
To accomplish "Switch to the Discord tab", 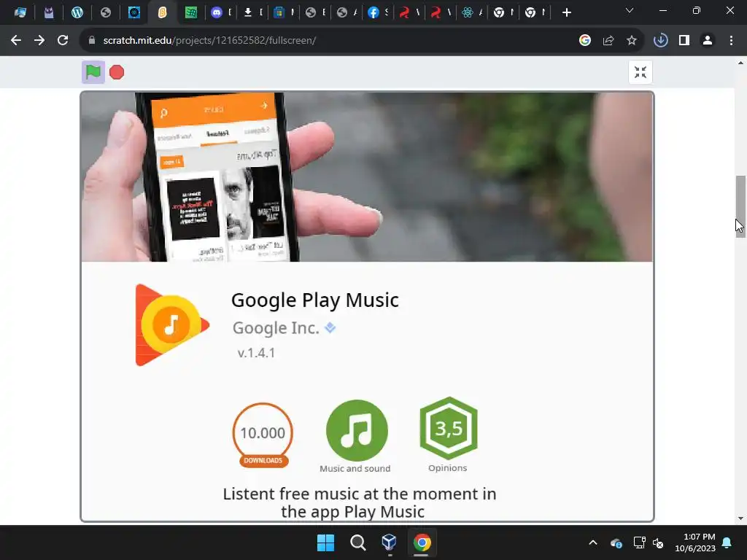I will tap(220, 12).
